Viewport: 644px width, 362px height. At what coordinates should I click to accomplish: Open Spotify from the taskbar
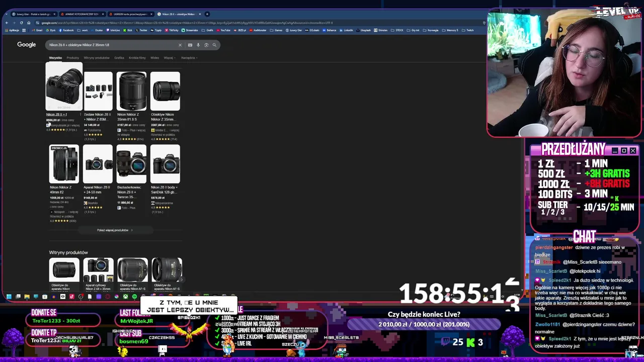pyautogui.click(x=134, y=297)
